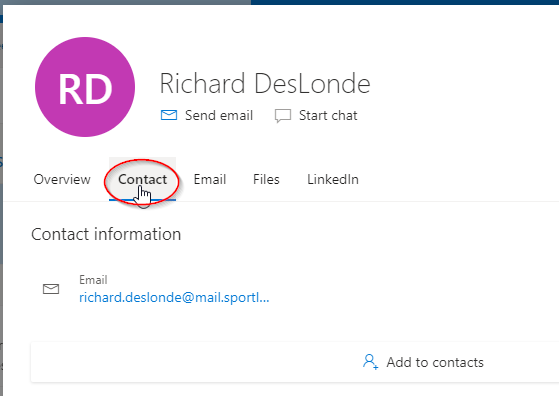The width and height of the screenshot is (559, 396).
Task: Open the Email tab
Action: [210, 179]
